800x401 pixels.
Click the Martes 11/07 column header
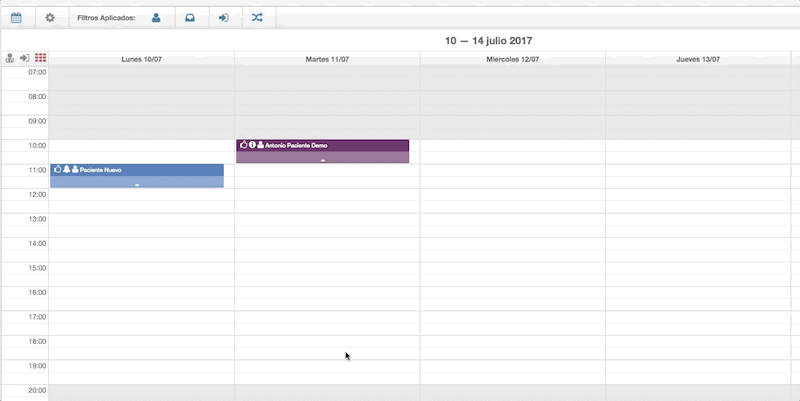tap(327, 59)
